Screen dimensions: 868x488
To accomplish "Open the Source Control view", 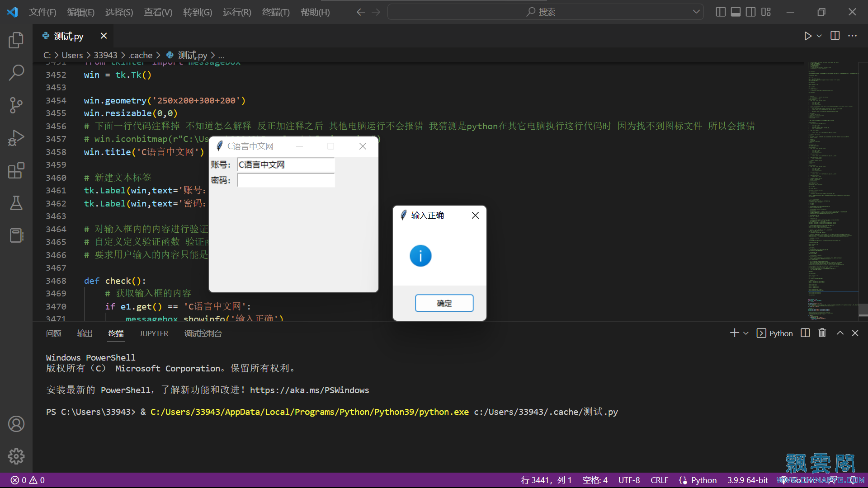I will tap(16, 105).
